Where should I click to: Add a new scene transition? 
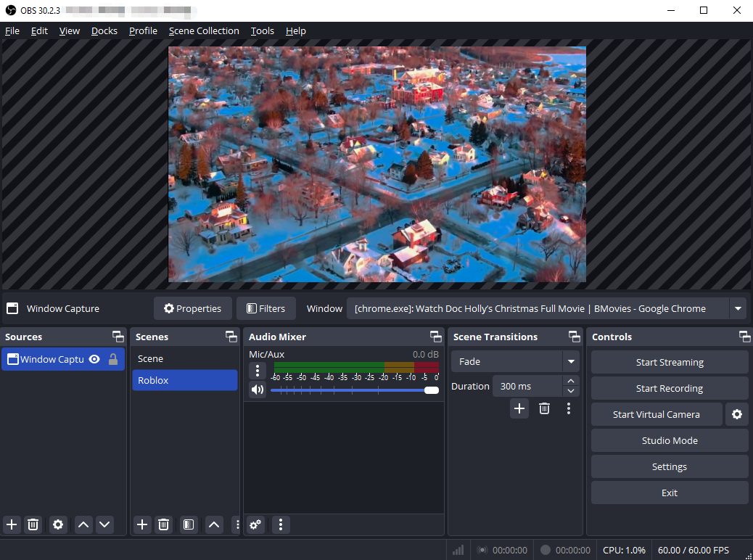519,408
